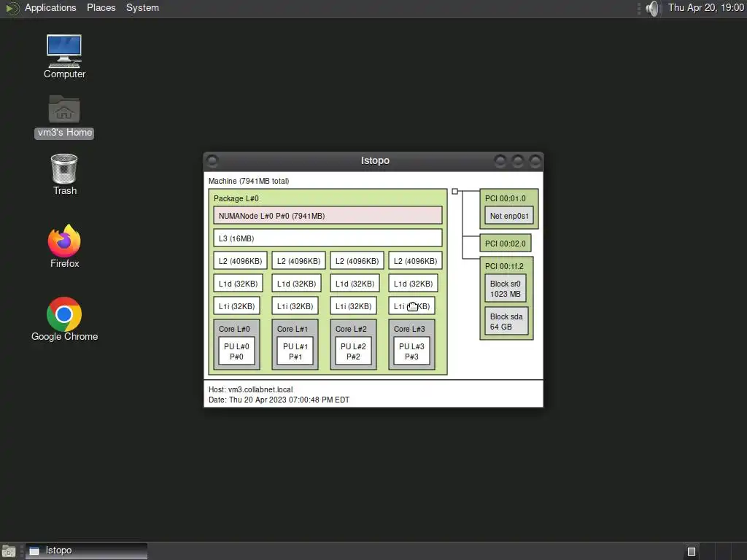
Task: Click L1i (32KB) box above Core L#0
Action: (x=237, y=306)
